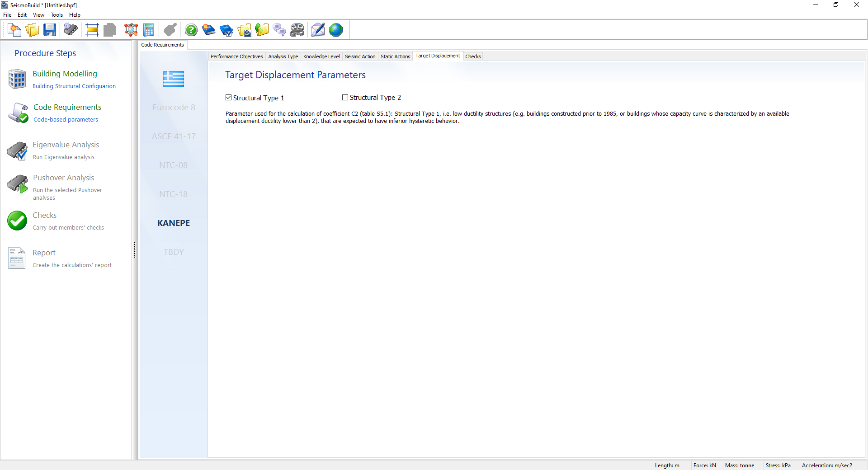This screenshot has height=470, width=868.
Task: Click the processor chip settings icon
Action: [71, 30]
